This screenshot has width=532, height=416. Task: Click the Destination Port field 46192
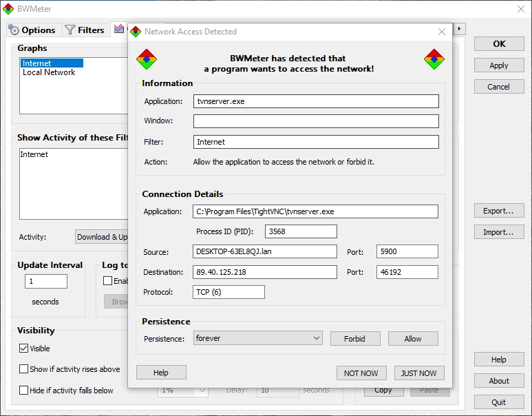[407, 272]
